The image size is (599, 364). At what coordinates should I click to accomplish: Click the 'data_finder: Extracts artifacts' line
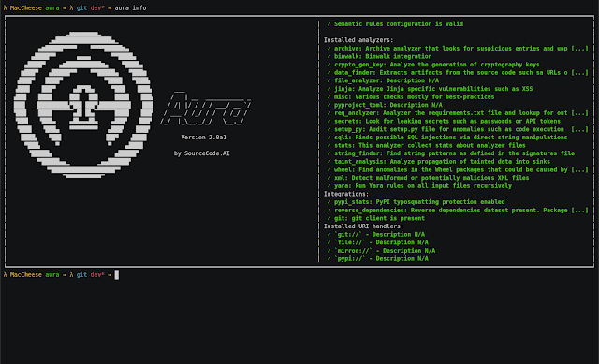pyautogui.click(x=458, y=72)
